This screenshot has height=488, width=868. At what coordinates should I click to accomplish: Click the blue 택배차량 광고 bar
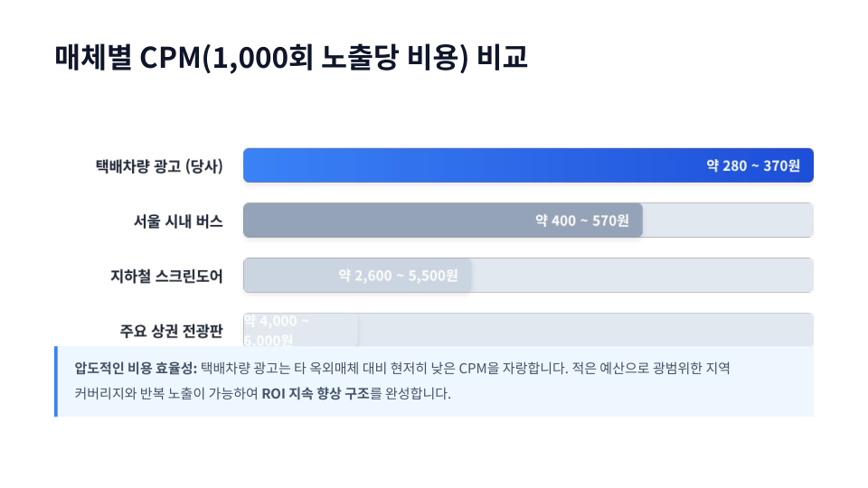pos(452,165)
